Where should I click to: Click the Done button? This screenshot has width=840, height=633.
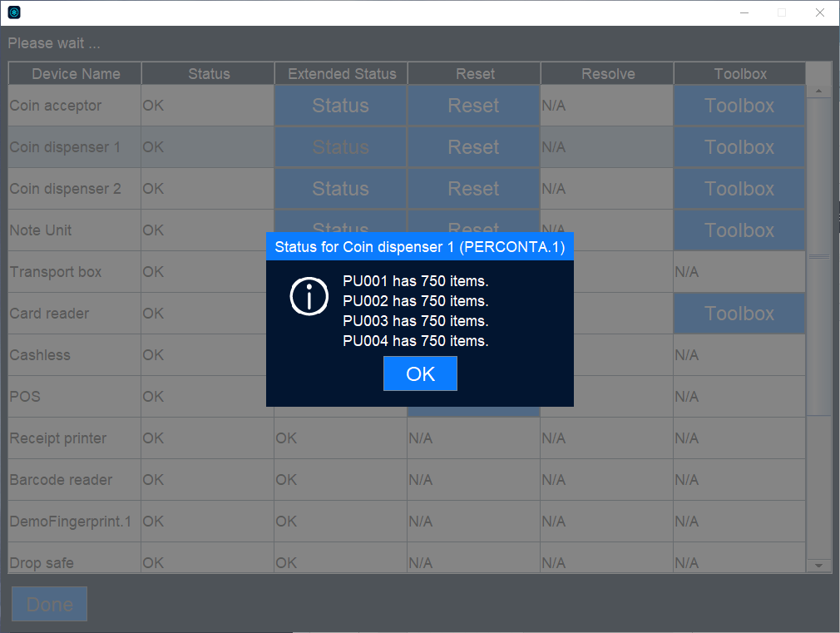coord(49,604)
